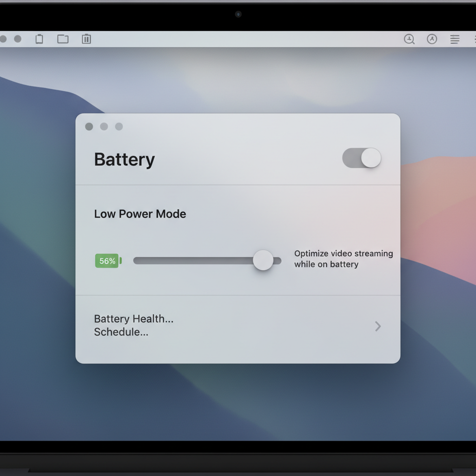
Task: Click the magnifier icon in top toolbar
Action: click(x=409, y=39)
